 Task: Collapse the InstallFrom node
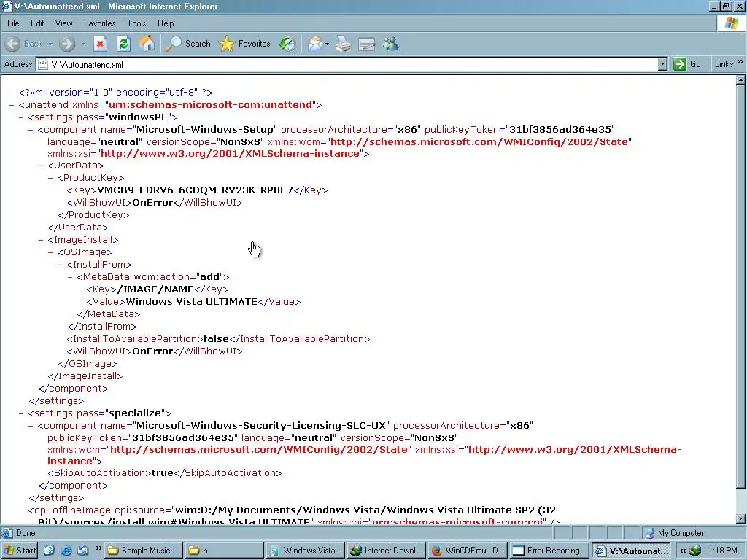pyautogui.click(x=60, y=265)
